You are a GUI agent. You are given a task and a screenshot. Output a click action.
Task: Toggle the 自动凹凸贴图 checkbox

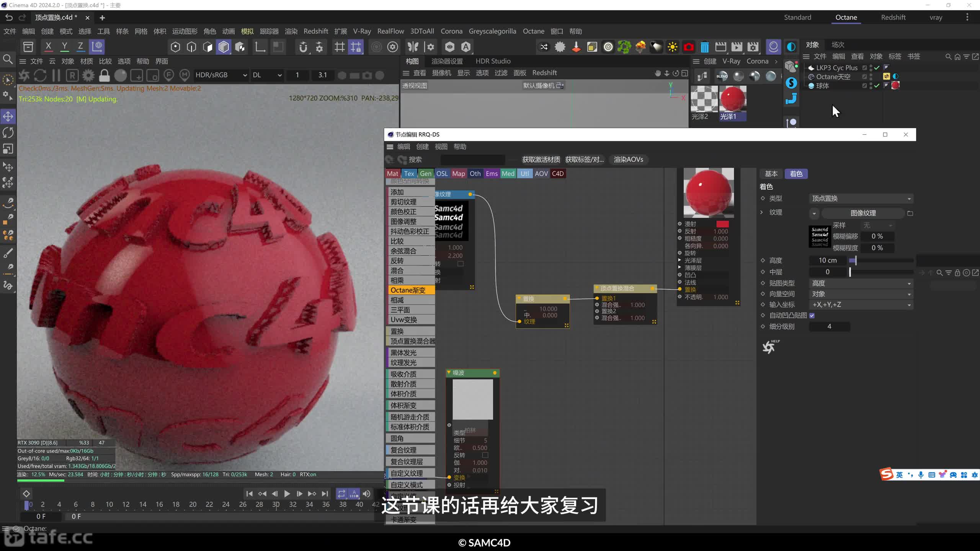click(x=812, y=316)
